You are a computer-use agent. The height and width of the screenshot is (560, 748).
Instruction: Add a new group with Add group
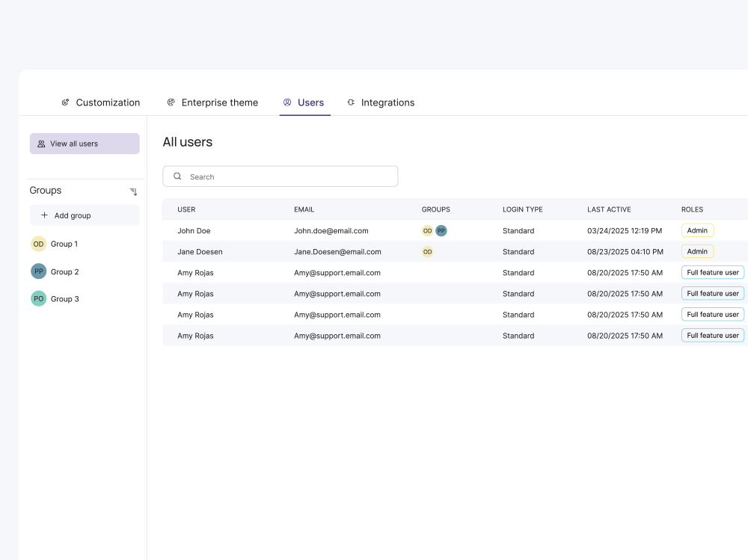tap(85, 215)
